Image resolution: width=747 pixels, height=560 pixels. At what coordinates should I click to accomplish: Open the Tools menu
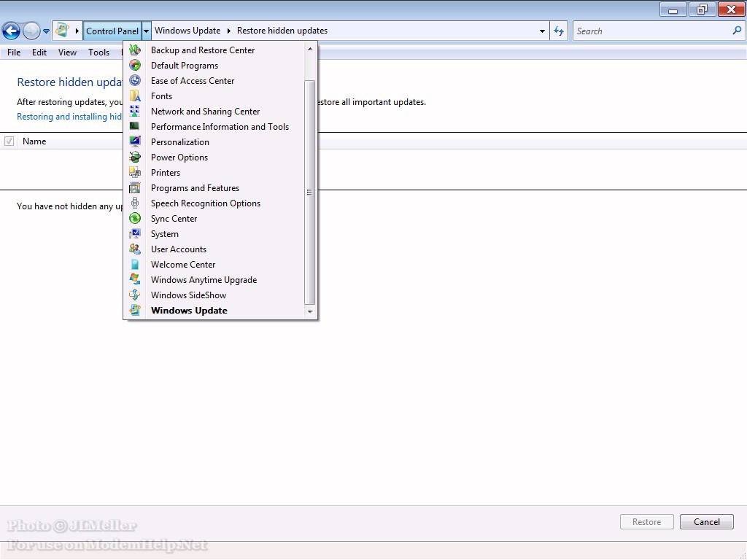[x=98, y=52]
